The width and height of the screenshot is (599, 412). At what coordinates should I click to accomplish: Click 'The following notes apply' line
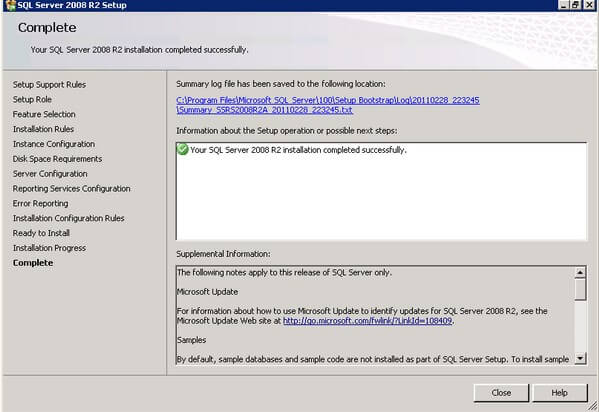(284, 273)
